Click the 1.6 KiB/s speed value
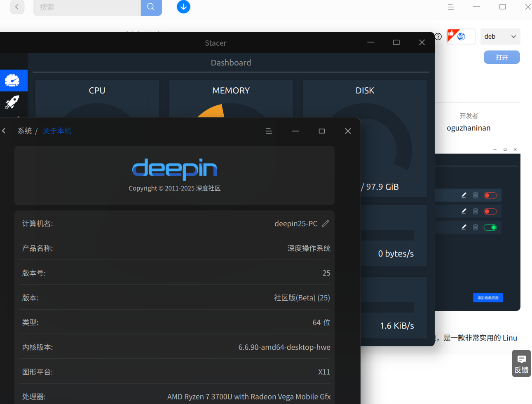Screen dimensions: 532x404 click(397, 326)
